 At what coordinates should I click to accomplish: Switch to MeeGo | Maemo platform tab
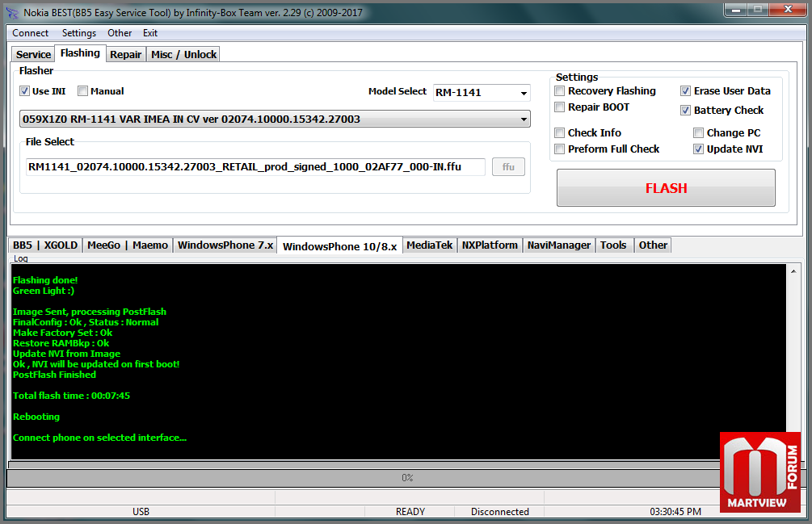(x=128, y=245)
